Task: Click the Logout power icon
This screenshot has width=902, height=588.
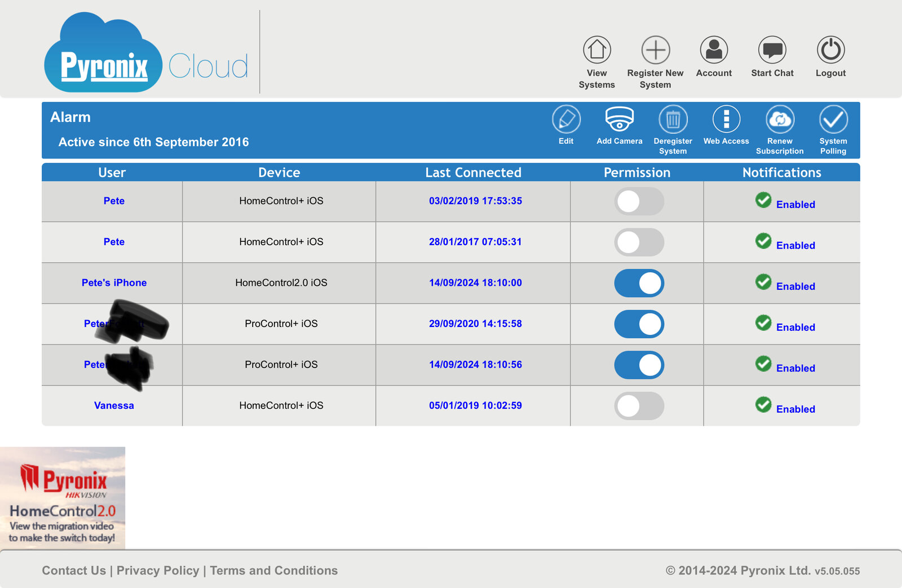Action: pyautogui.click(x=831, y=50)
